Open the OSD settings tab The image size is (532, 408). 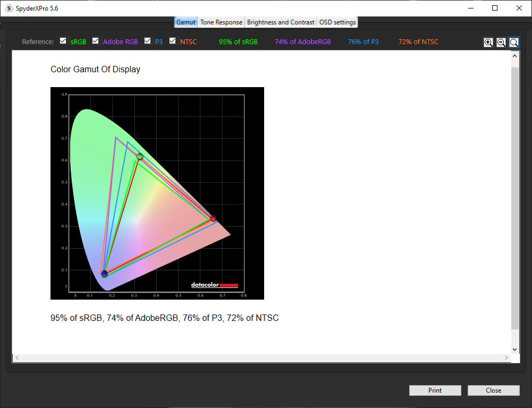(337, 22)
